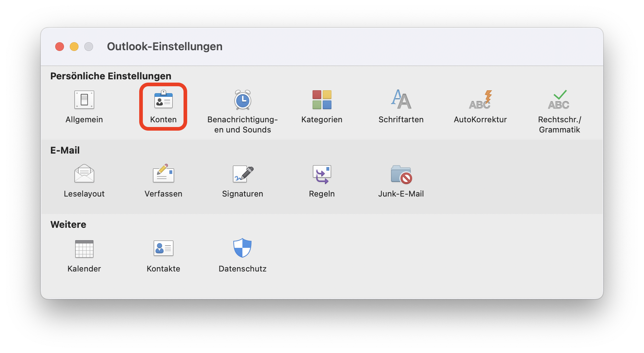Minimize the settings window with yellow button
The image size is (644, 353).
(74, 47)
